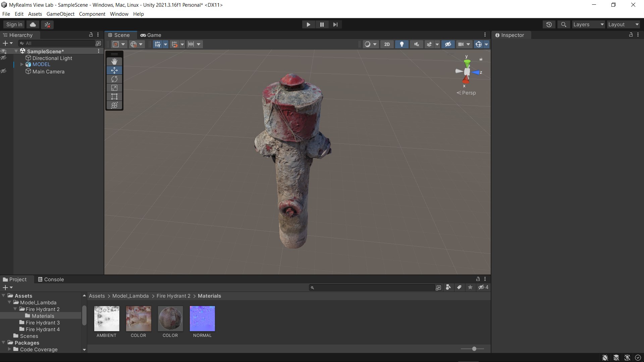Screen dimensions: 644x362
Task: Expand the Code Coverage package folder
Action: coord(9,349)
